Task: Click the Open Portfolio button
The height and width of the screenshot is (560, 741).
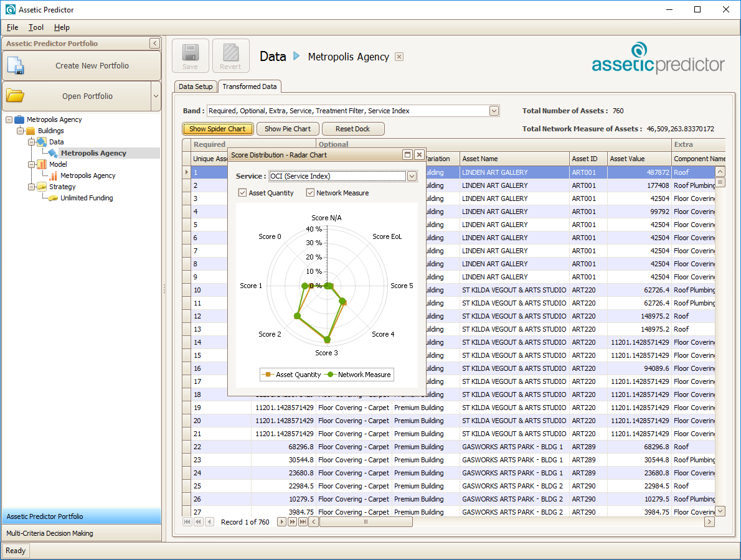Action: (x=77, y=96)
